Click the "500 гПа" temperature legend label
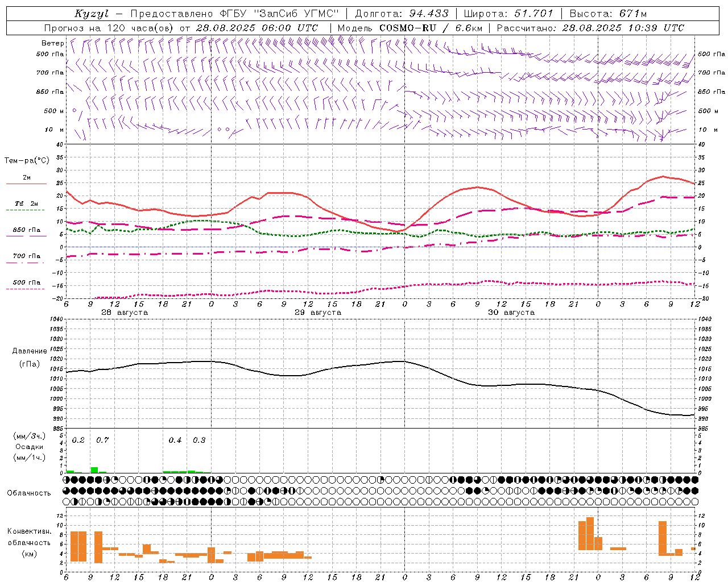The image size is (728, 582). [27, 282]
